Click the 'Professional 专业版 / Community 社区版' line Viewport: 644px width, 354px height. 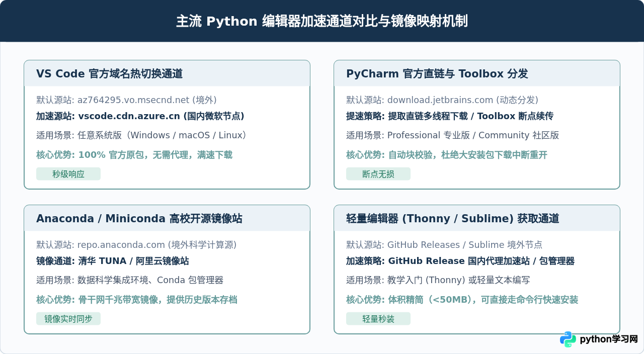tap(453, 135)
